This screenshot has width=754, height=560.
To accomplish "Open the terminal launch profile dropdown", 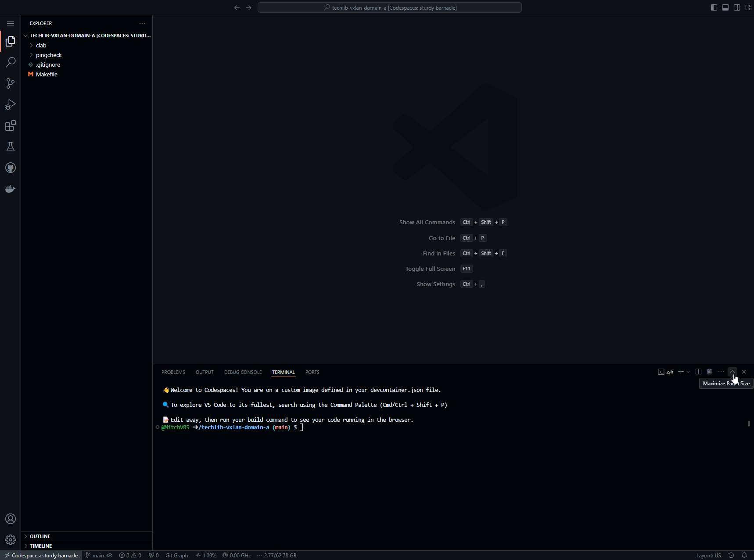I will pos(688,372).
